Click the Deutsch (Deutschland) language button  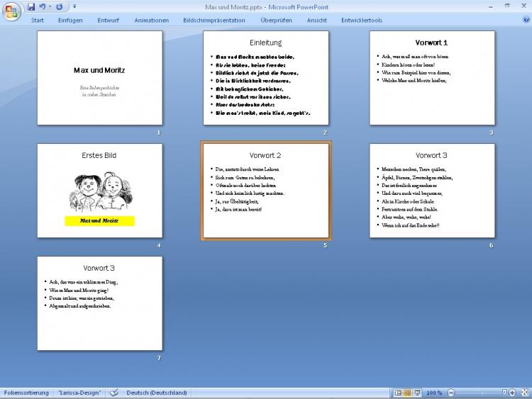point(157,393)
